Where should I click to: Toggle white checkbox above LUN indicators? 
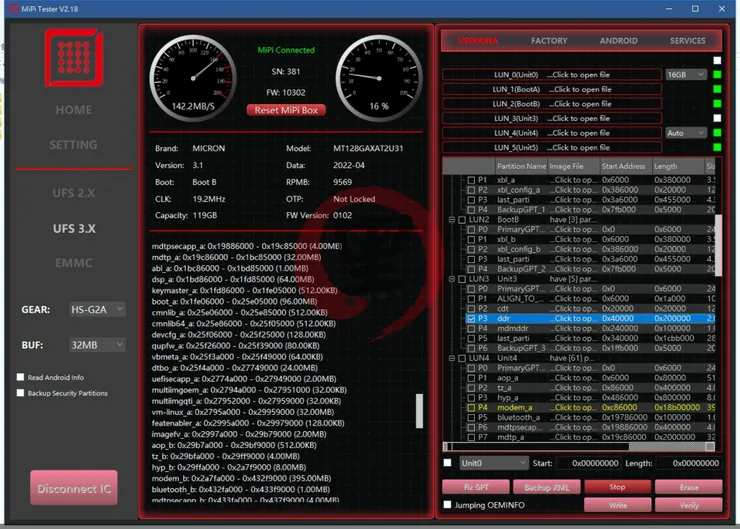pyautogui.click(x=717, y=60)
